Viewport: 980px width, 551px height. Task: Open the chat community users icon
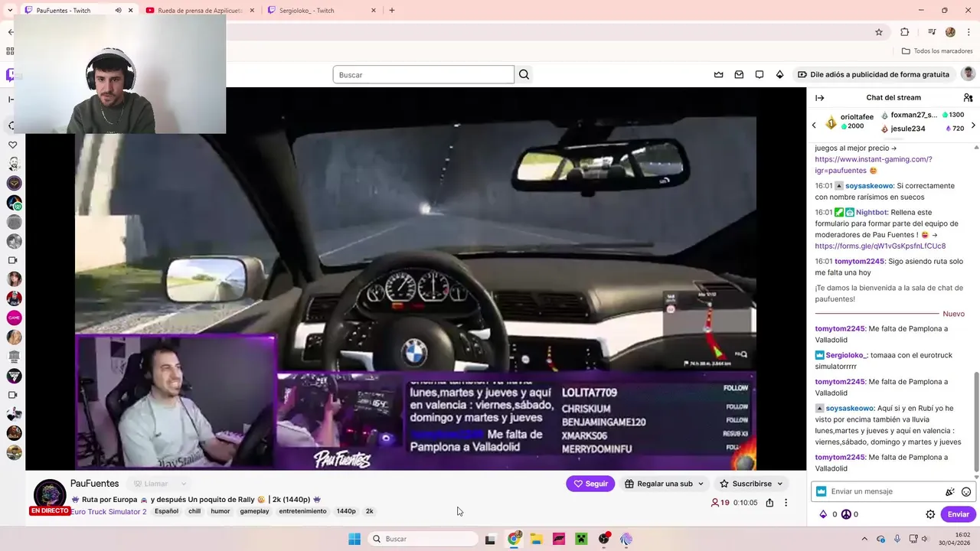968,97
